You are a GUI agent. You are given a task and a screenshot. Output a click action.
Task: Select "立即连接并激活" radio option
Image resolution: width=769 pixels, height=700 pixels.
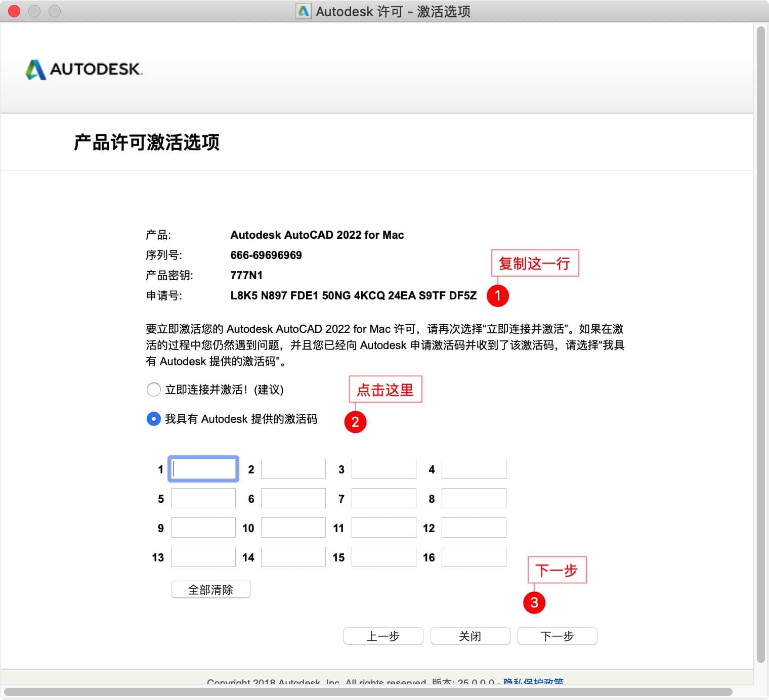coord(153,389)
